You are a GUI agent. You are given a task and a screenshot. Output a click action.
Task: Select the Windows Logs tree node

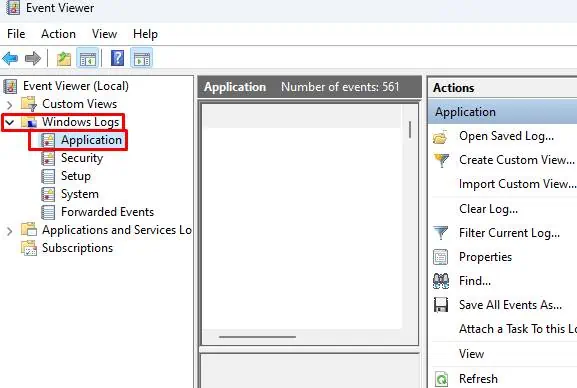[x=81, y=122]
